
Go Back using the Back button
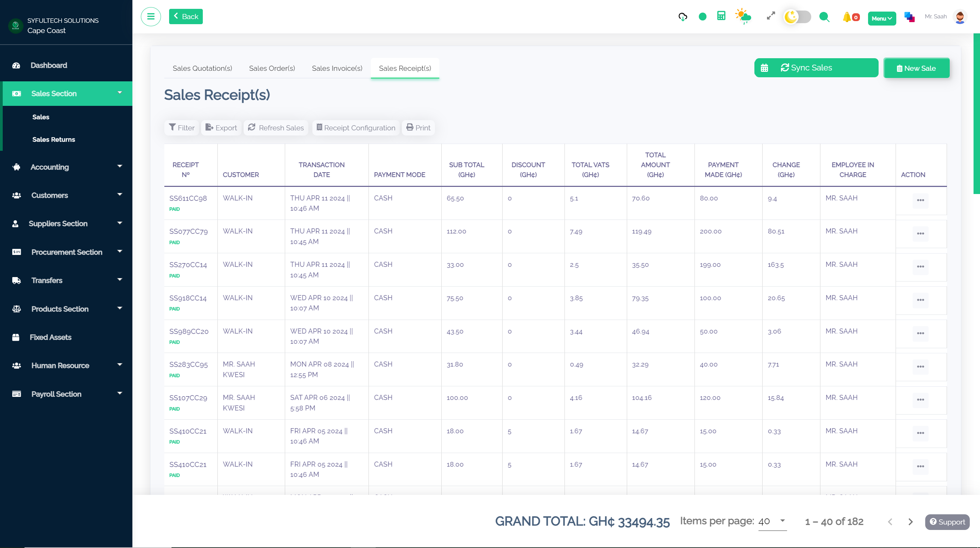(186, 16)
